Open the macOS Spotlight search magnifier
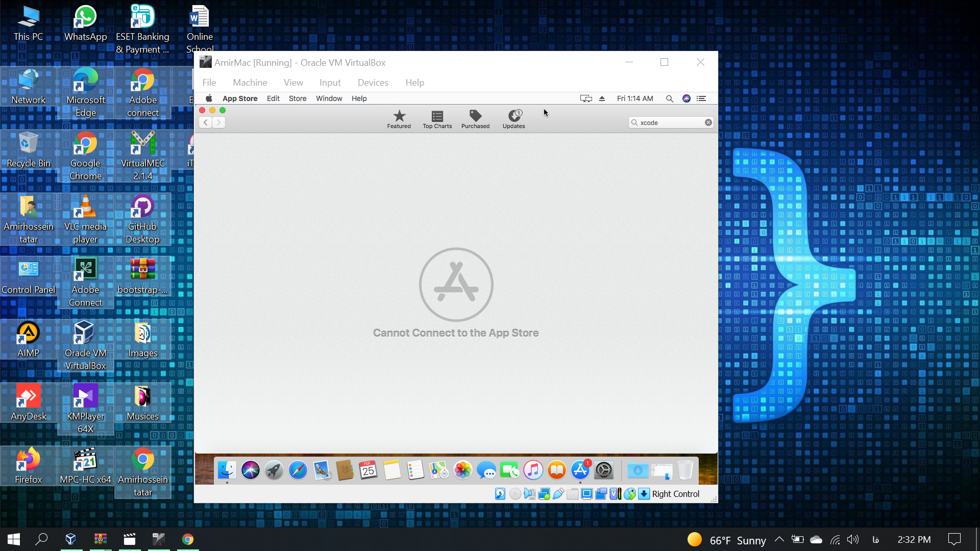This screenshot has height=551, width=980. point(669,98)
